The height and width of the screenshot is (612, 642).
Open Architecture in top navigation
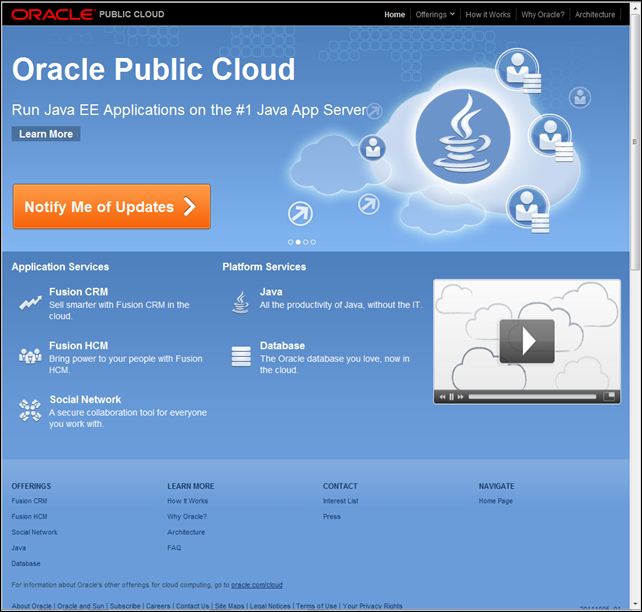point(595,15)
